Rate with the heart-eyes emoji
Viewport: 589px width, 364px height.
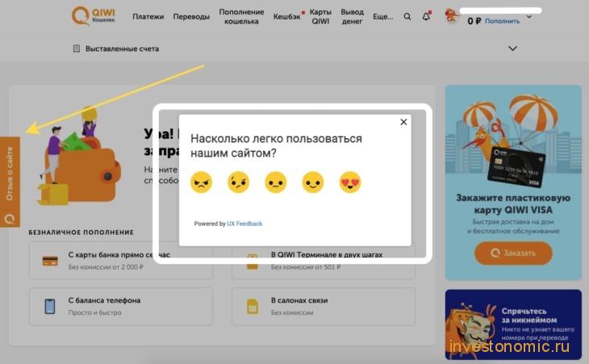tap(350, 182)
